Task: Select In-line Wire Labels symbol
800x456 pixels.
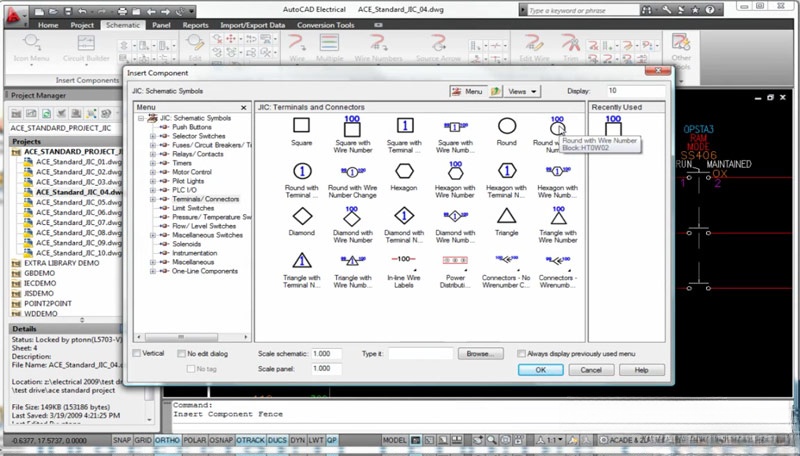Action: pos(404,260)
